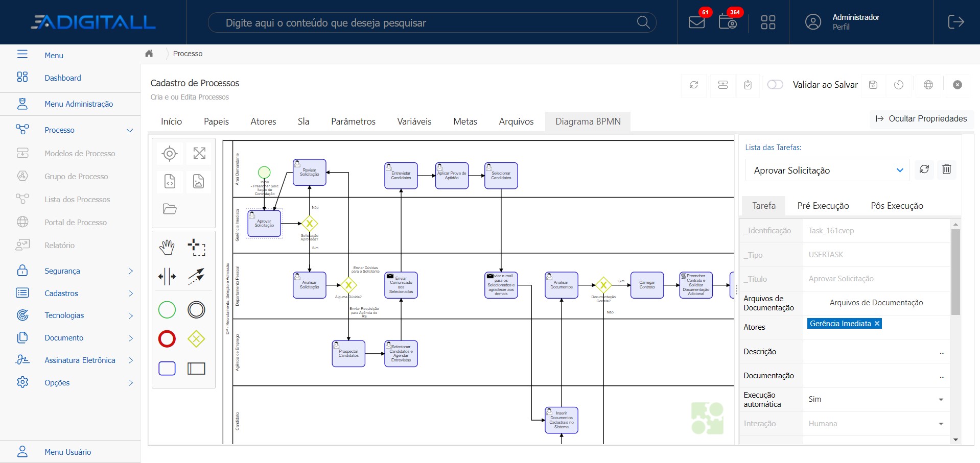Click the center diagram target icon

[170, 153]
